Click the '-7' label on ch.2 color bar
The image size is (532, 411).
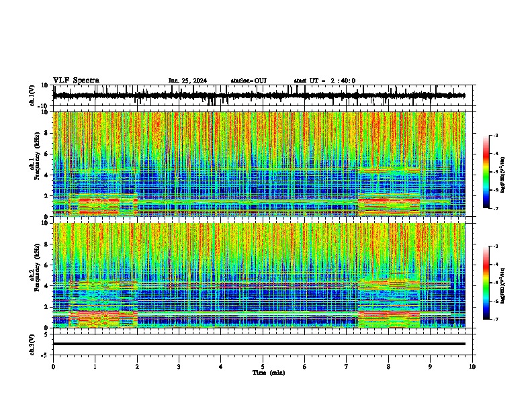[495, 319]
